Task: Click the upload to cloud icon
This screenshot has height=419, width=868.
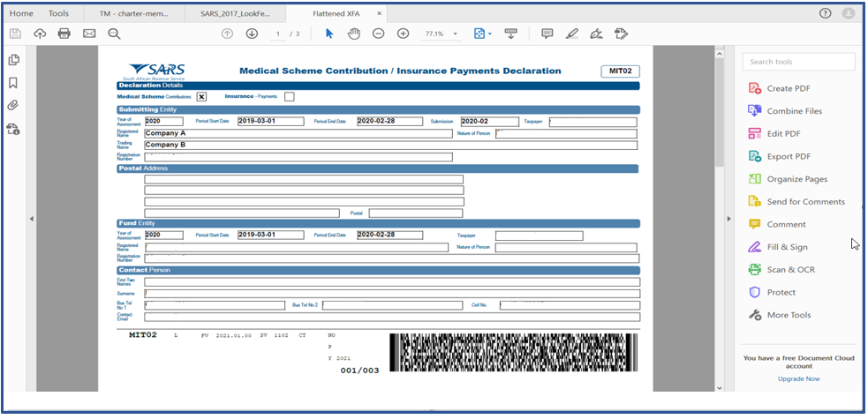Action: [40, 34]
